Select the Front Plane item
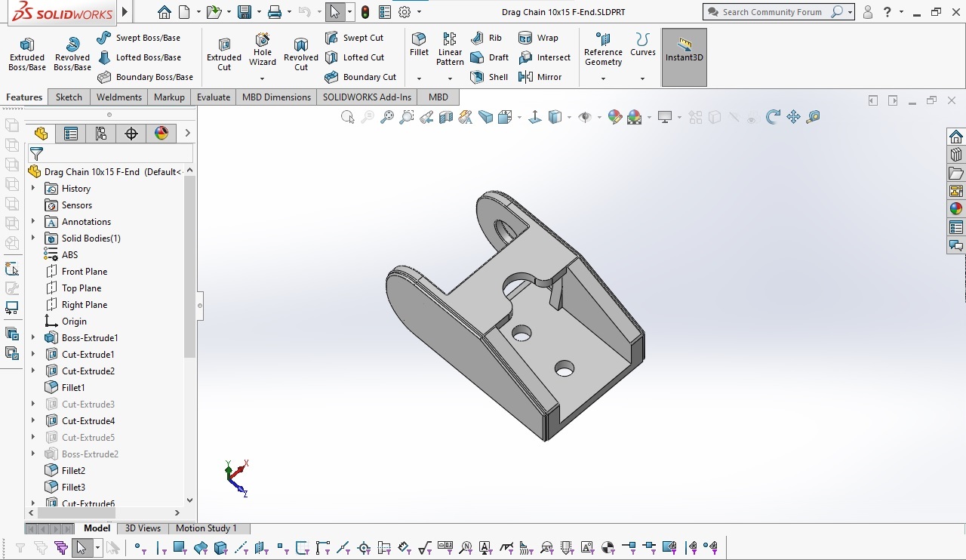This screenshot has height=560, width=966. point(76,271)
